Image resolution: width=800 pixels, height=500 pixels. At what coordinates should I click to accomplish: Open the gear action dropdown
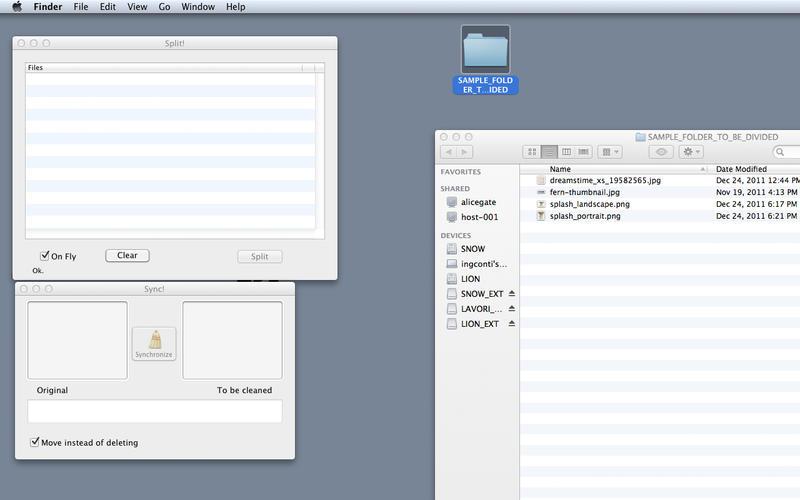[691, 151]
